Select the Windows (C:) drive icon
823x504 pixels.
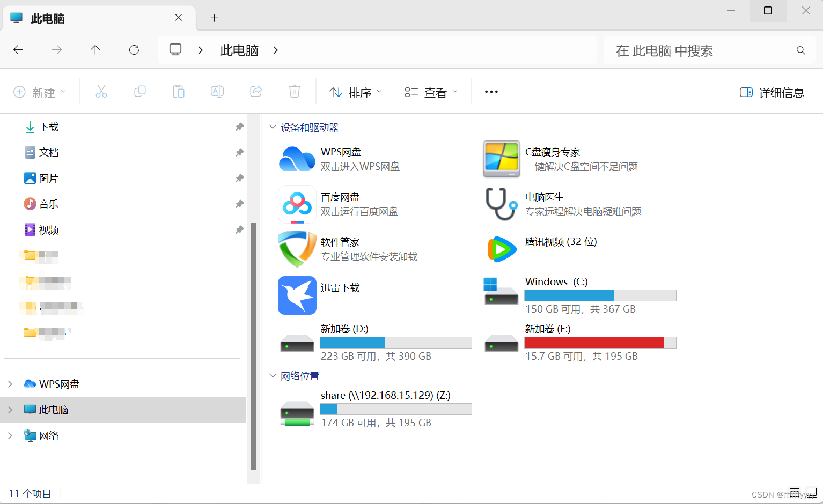tap(501, 291)
